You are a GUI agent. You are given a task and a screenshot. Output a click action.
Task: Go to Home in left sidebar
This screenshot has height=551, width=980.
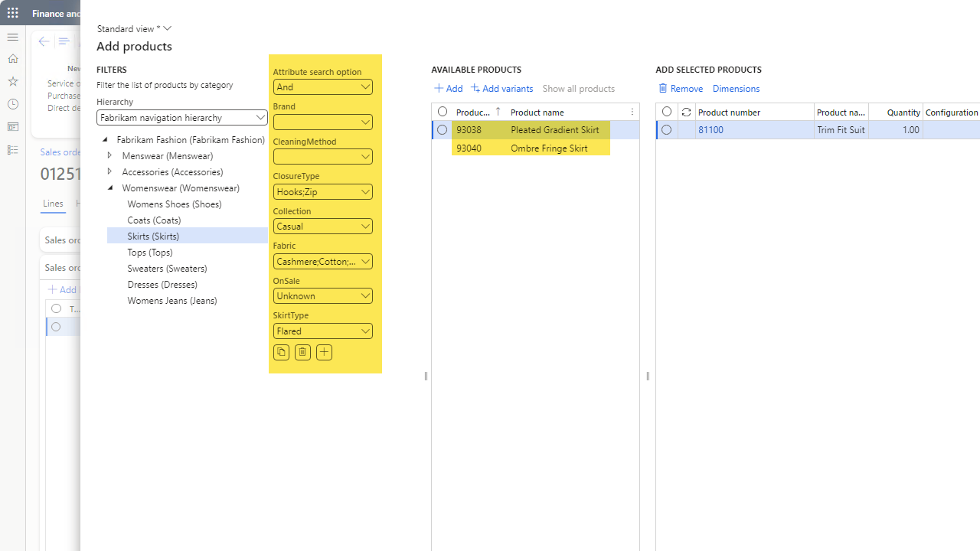point(13,59)
